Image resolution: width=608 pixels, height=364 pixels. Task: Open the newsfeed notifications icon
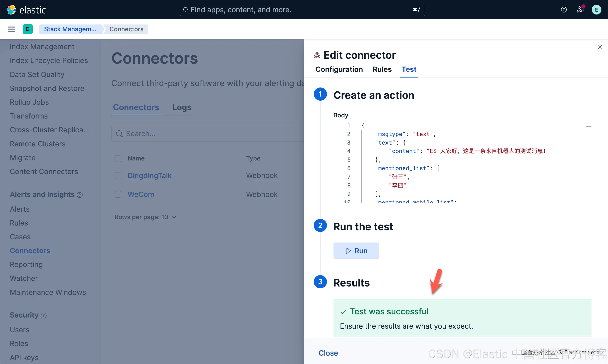[580, 10]
